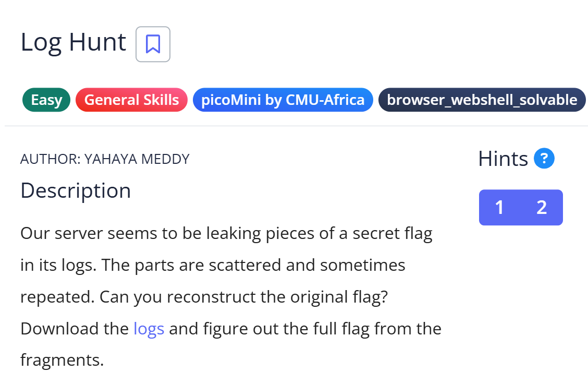Screen dimensions: 588x384
Task: Click the Hints help question mark icon
Action: tap(544, 158)
